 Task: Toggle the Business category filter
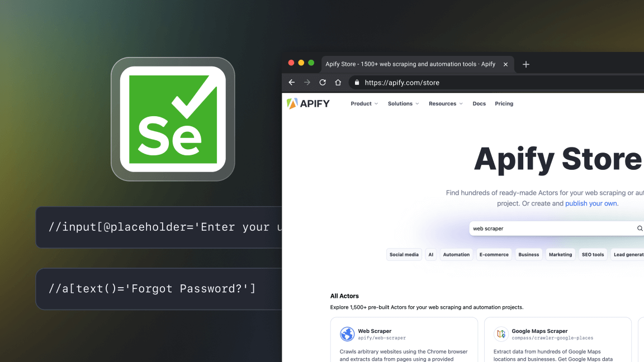[528, 254]
